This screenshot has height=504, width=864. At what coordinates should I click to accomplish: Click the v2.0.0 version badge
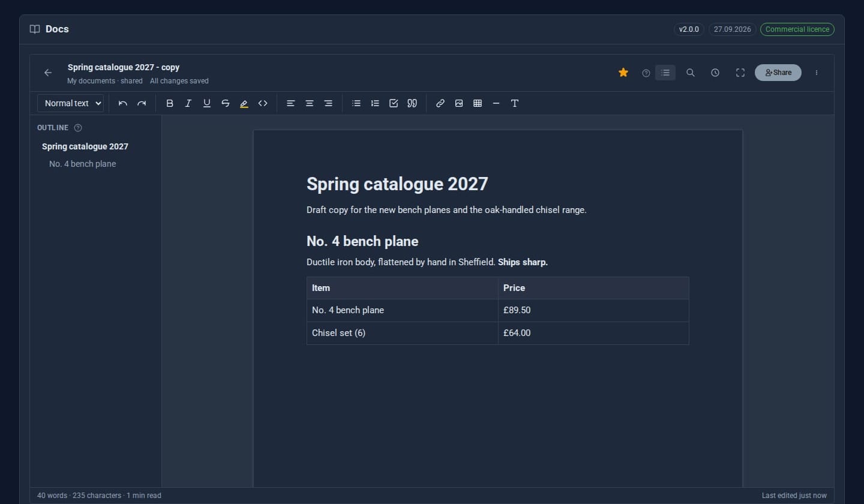click(689, 29)
